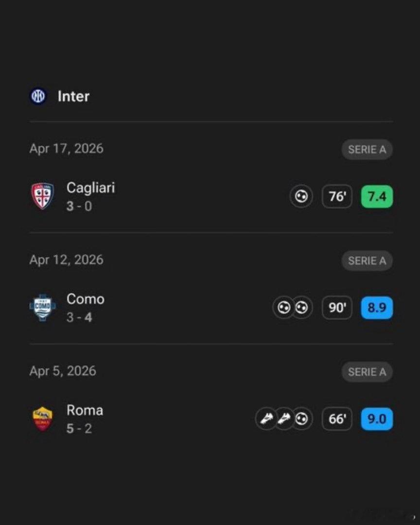
Task: Open the Inter team name link
Action: (73, 96)
